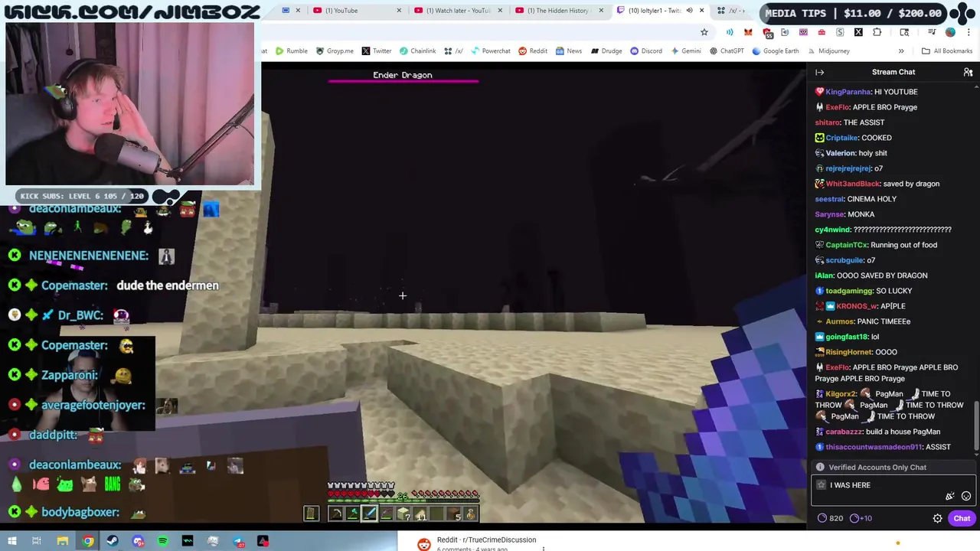Bookmark this page with the star icon
The image size is (980, 551).
(x=704, y=32)
